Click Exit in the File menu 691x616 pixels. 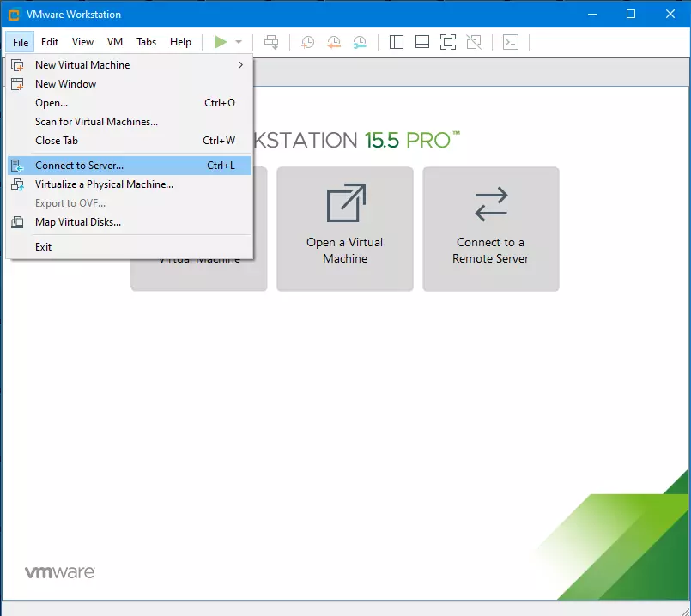point(43,247)
